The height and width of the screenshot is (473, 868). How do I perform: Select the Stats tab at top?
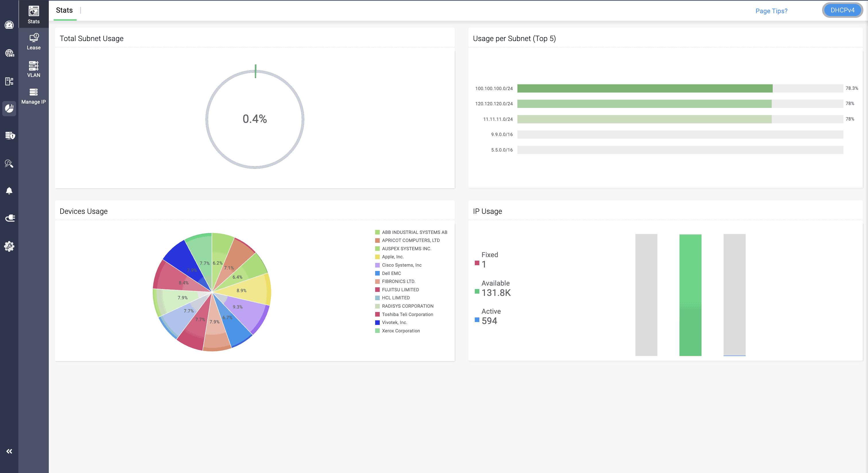64,10
